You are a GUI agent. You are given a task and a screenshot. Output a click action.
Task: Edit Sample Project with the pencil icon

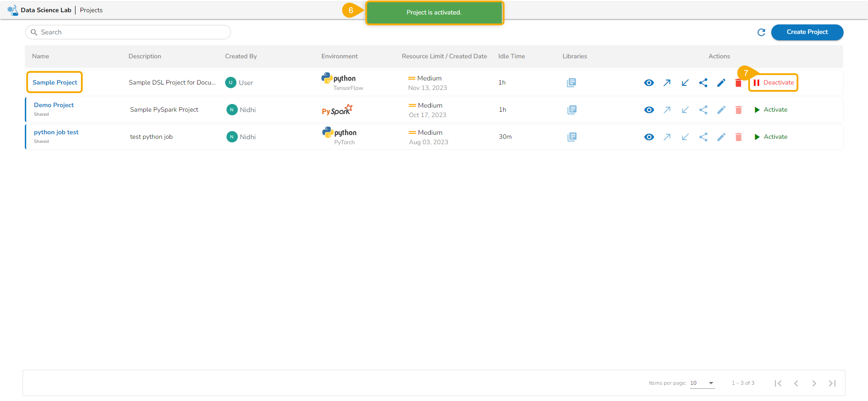(721, 83)
